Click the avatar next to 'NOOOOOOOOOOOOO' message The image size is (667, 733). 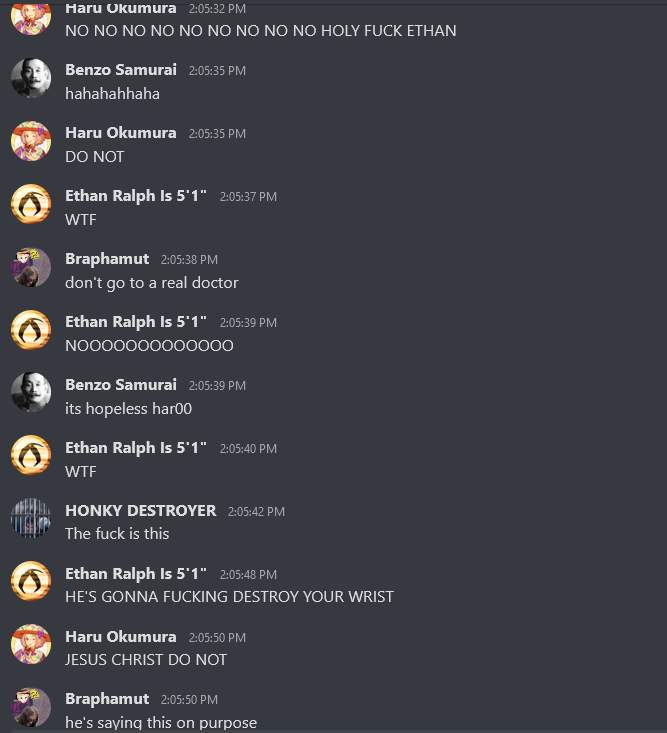pos(31,330)
